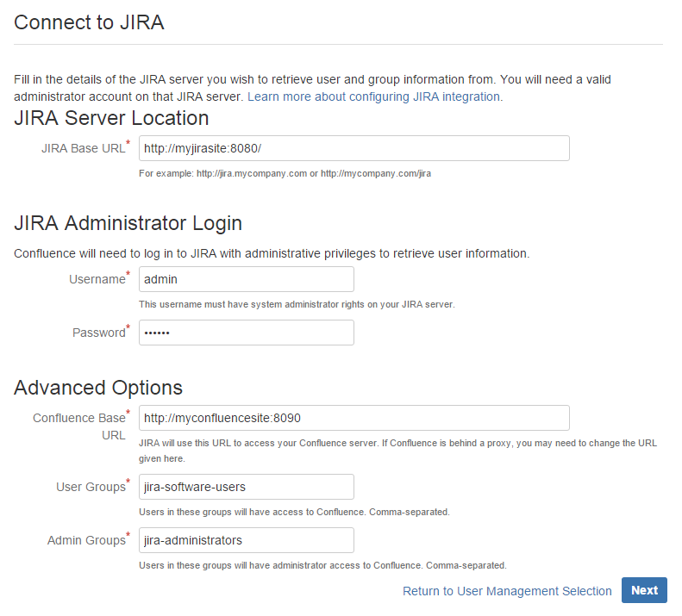
Task: Click the Advanced Options section heading
Action: tap(98, 388)
